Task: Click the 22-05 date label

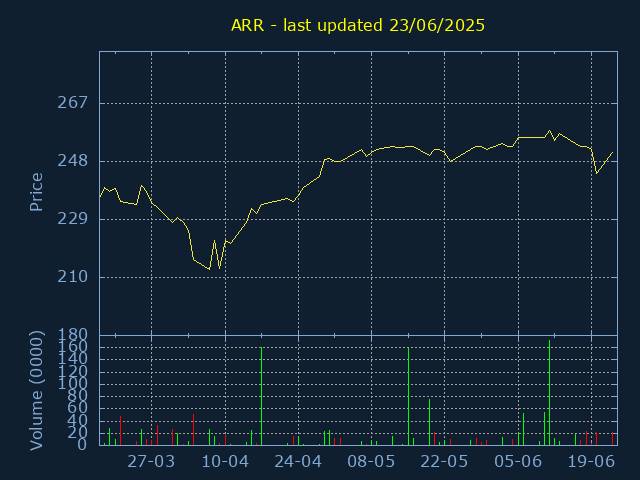Action: tap(444, 462)
